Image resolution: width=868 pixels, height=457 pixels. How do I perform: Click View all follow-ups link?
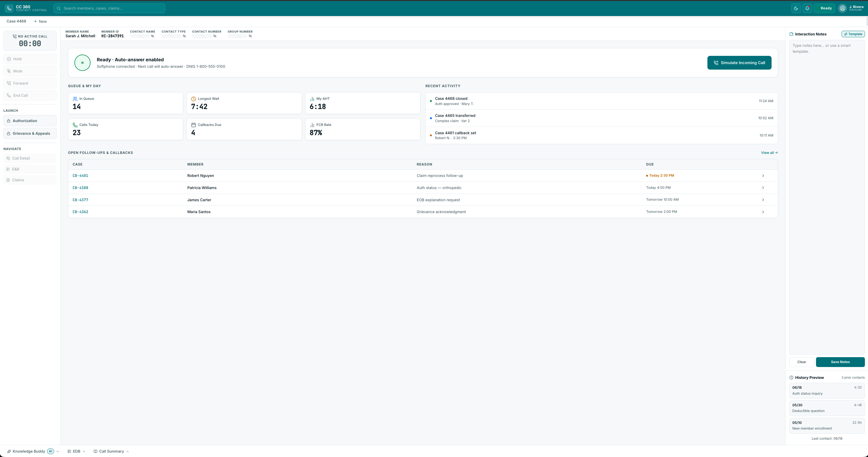coord(769,153)
